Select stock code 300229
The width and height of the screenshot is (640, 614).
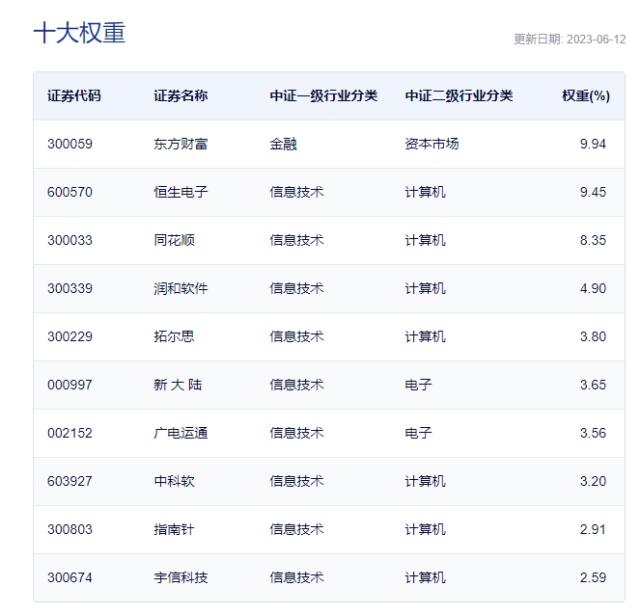click(70, 337)
